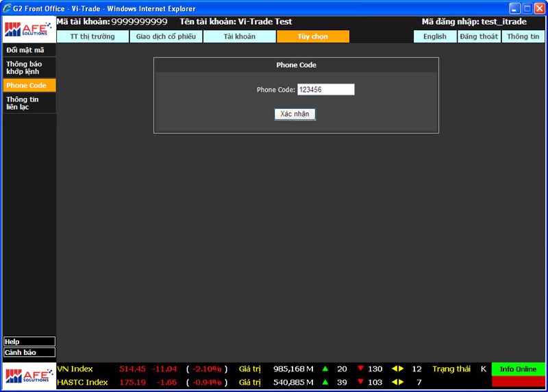Click red down arrow in HASTC Index row
The height and width of the screenshot is (392, 548).
360,382
